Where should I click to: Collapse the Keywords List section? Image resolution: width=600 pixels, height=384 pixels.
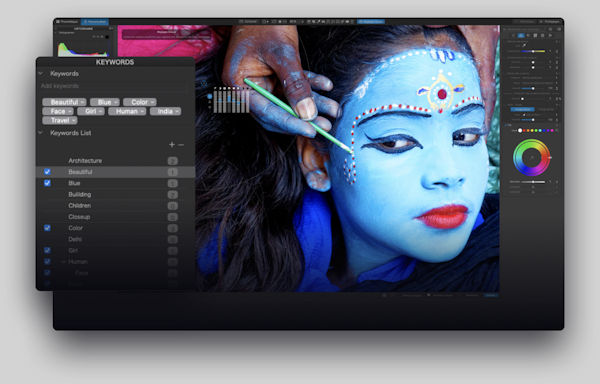pyautogui.click(x=41, y=133)
